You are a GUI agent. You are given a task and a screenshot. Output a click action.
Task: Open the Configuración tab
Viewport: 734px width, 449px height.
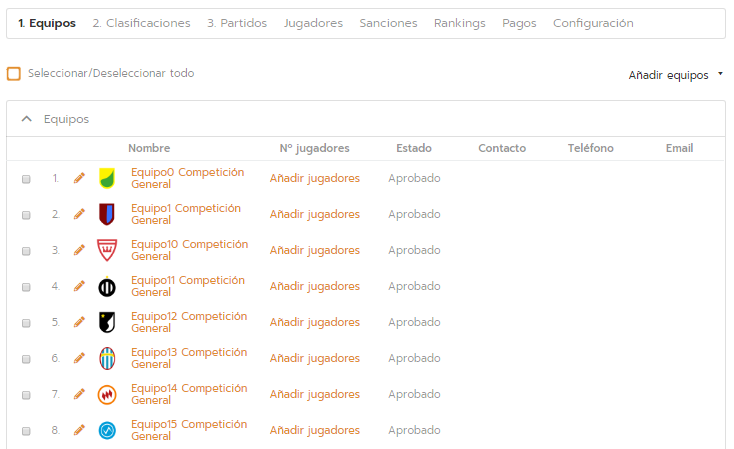593,23
